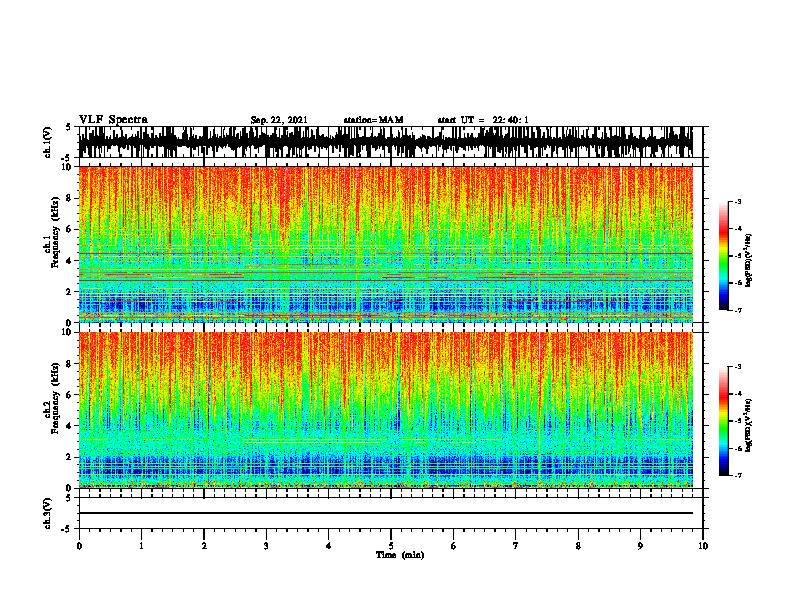Click the "ch.1(V)" axis label

(48, 142)
